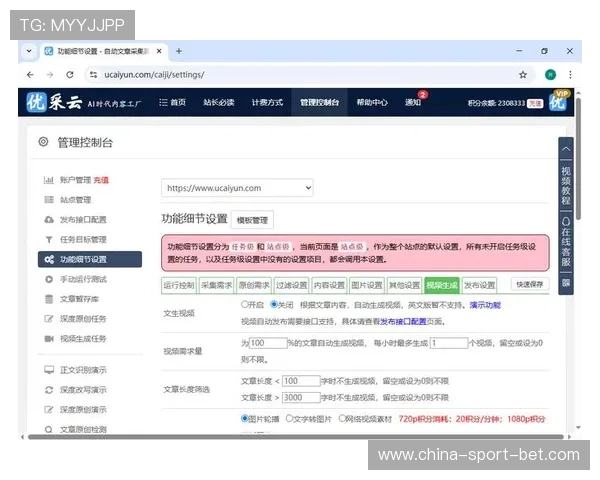Click maximum article length field 3000
This screenshot has width=600, height=480.
[301, 397]
